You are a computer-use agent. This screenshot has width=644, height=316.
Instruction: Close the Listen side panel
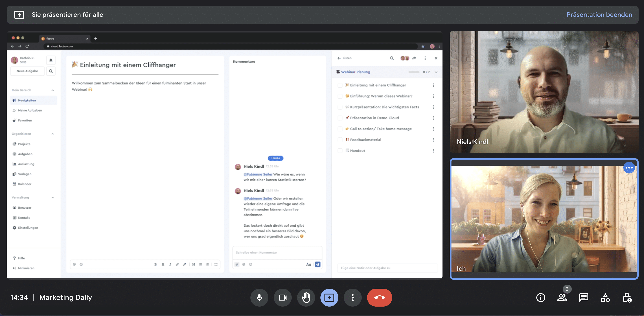coord(436,58)
